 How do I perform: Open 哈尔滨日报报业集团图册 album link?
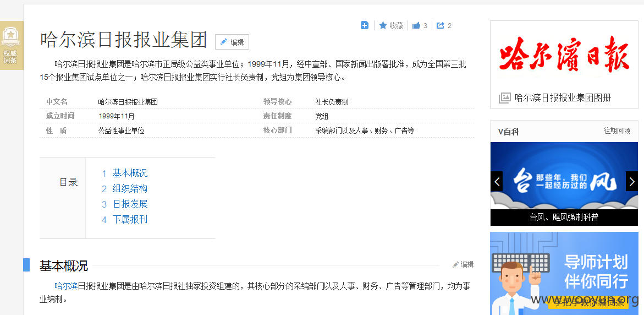(x=563, y=98)
